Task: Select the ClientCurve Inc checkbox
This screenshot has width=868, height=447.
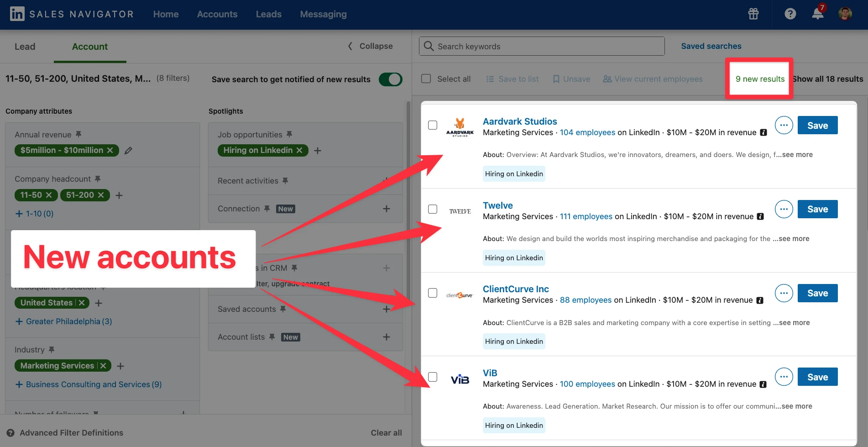Action: (433, 293)
